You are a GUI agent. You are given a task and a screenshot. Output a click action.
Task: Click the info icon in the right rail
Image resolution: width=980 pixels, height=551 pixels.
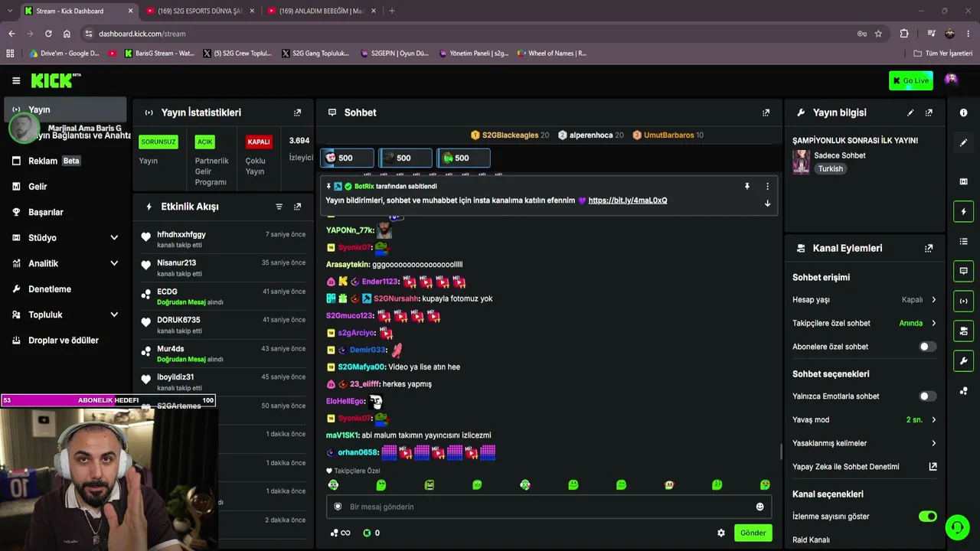tap(963, 112)
